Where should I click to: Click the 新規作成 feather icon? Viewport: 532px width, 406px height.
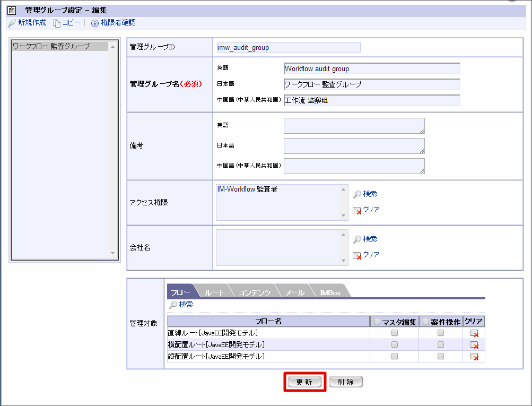(12, 23)
